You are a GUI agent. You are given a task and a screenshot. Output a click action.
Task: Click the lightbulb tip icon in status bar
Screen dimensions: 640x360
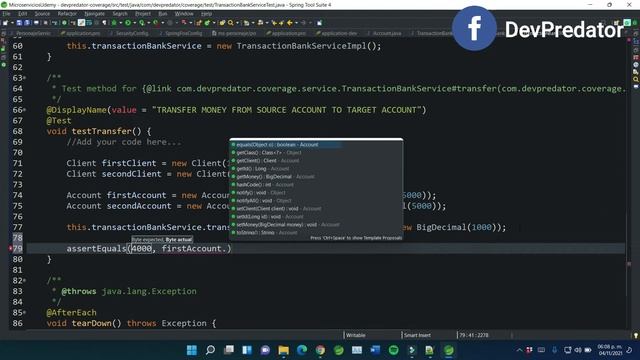click(x=635, y=335)
